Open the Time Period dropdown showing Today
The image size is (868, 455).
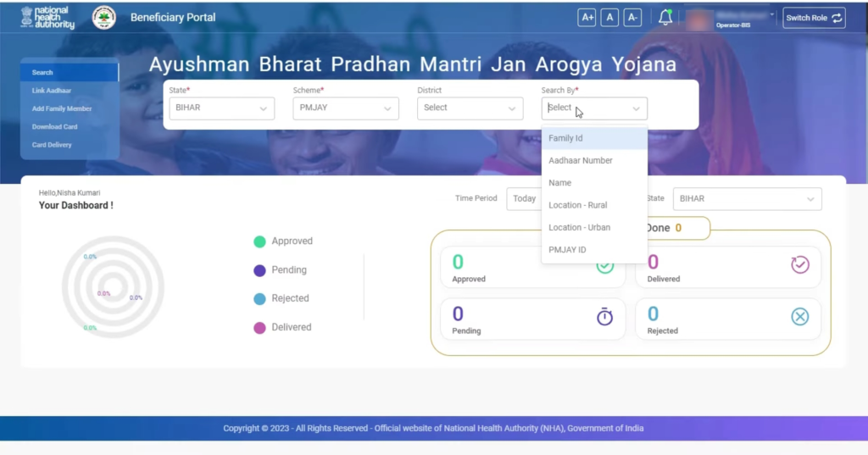524,199
